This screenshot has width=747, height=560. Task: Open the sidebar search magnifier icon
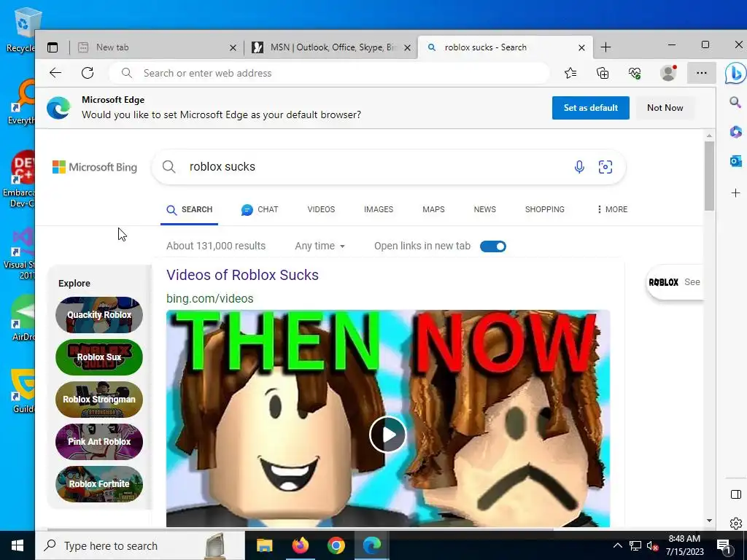735,102
